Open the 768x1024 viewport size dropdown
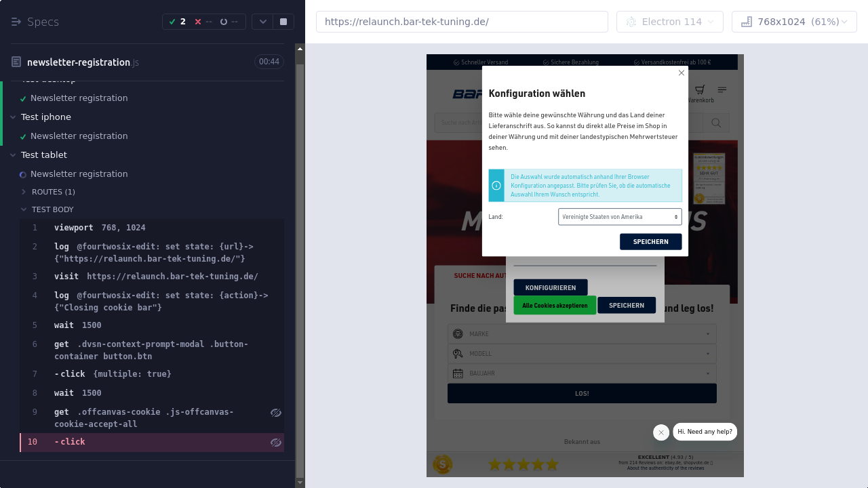The image size is (868, 488). [794, 22]
